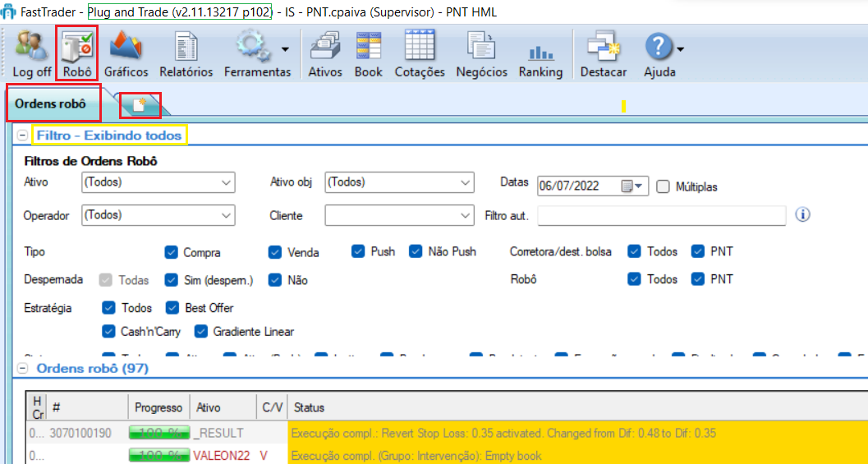Enable the Múltiplas dates checkbox
868x464 pixels.
tap(664, 186)
